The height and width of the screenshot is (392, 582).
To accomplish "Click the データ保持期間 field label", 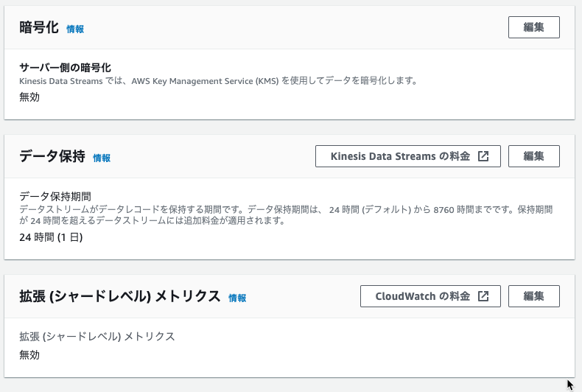I will 55,197.
